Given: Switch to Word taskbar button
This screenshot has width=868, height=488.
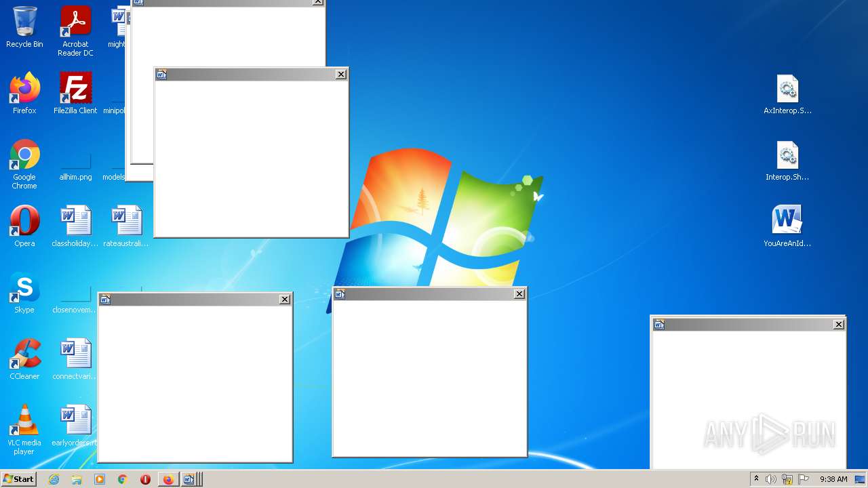Looking at the screenshot, I should (x=191, y=479).
